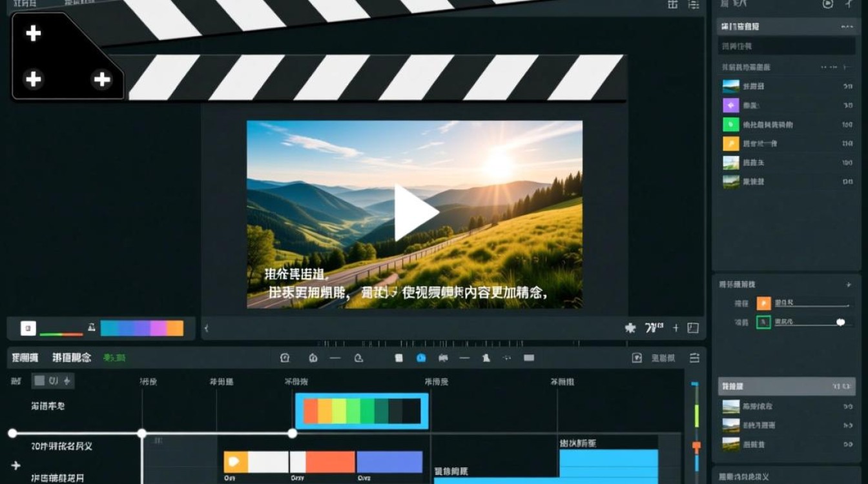Select the cyan clip on the timeline's right
Image resolution: width=868 pixels, height=484 pixels.
click(608, 467)
